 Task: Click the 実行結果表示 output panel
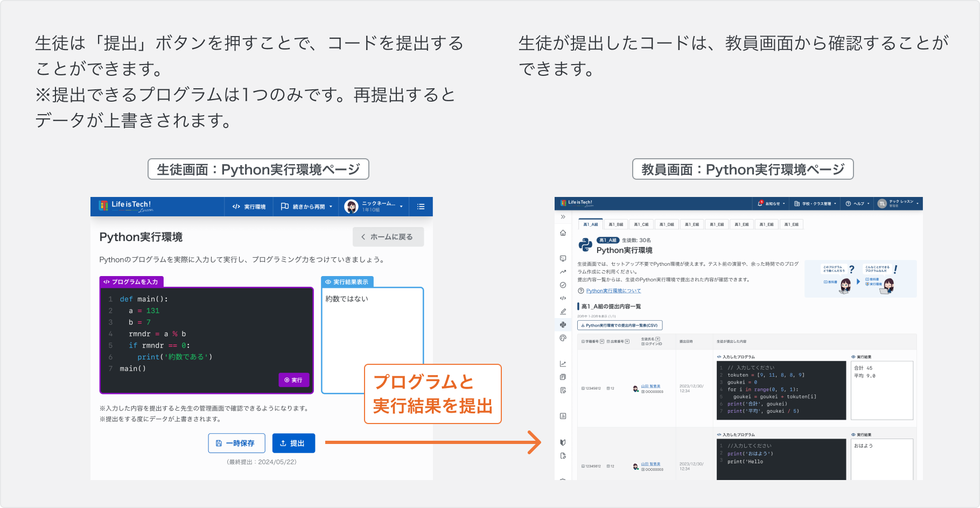[372, 340]
